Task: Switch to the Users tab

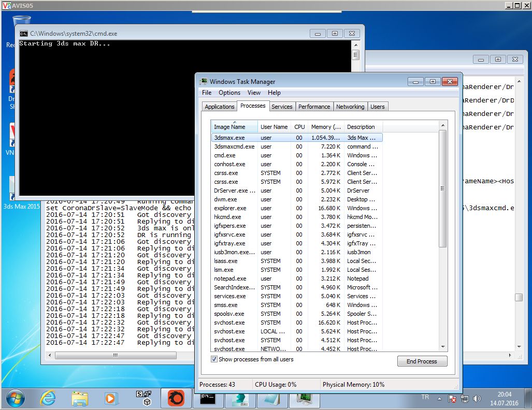Action: click(x=377, y=107)
